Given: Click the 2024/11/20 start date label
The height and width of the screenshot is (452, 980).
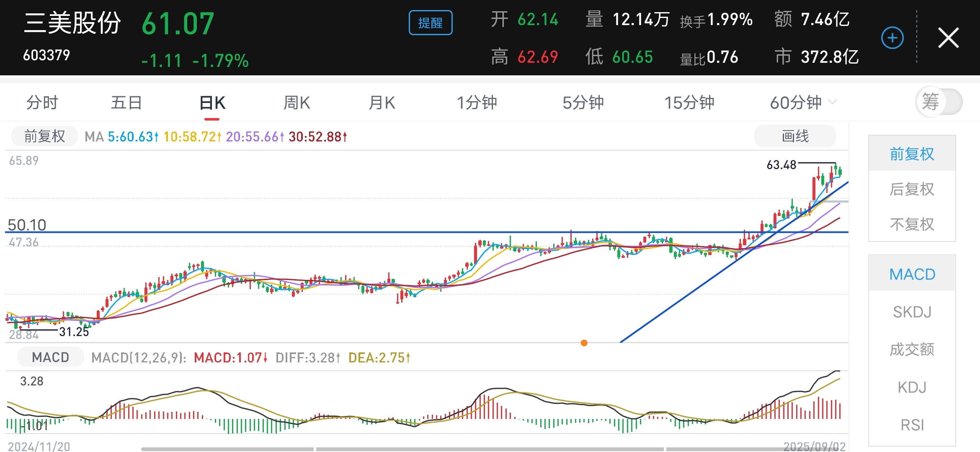Looking at the screenshot, I should point(39,446).
